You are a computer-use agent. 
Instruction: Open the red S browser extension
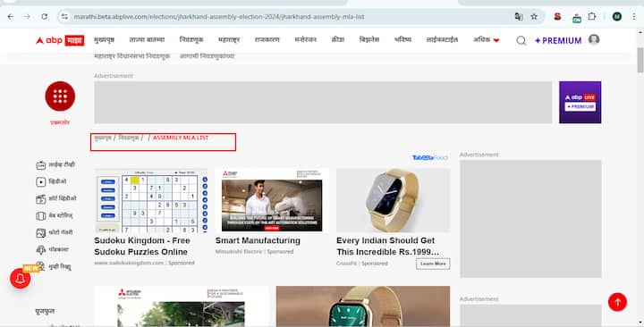557,17
